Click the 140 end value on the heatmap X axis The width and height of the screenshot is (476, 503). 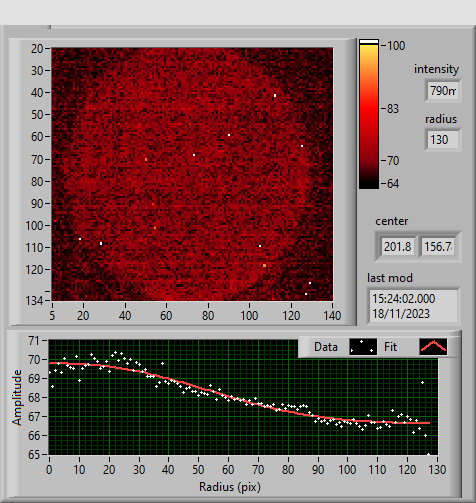pyautogui.click(x=332, y=316)
